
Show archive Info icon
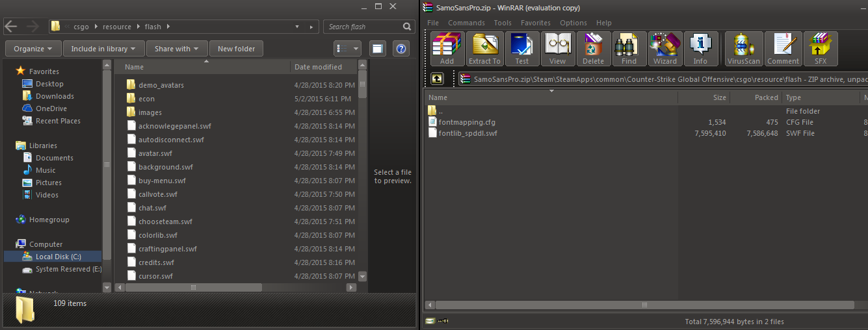(700, 49)
